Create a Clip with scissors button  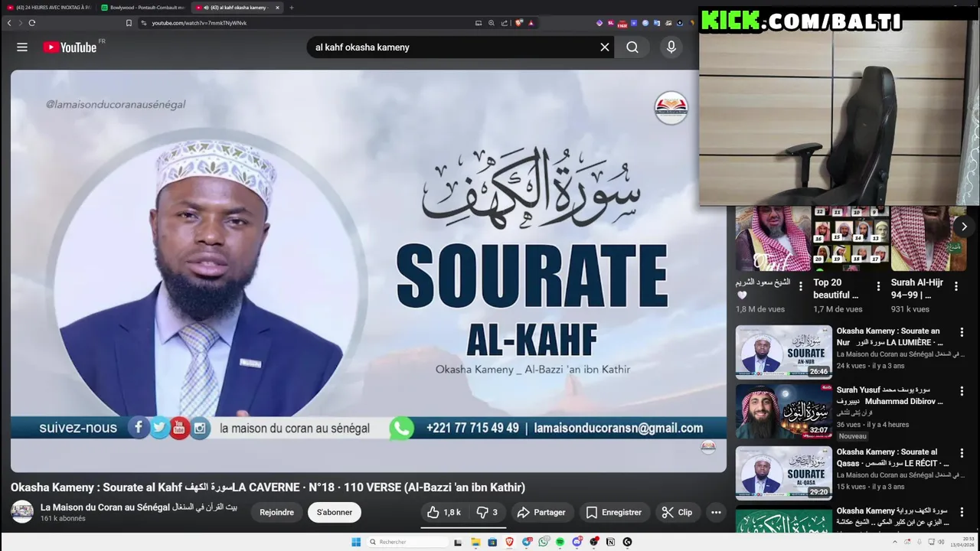tap(677, 513)
